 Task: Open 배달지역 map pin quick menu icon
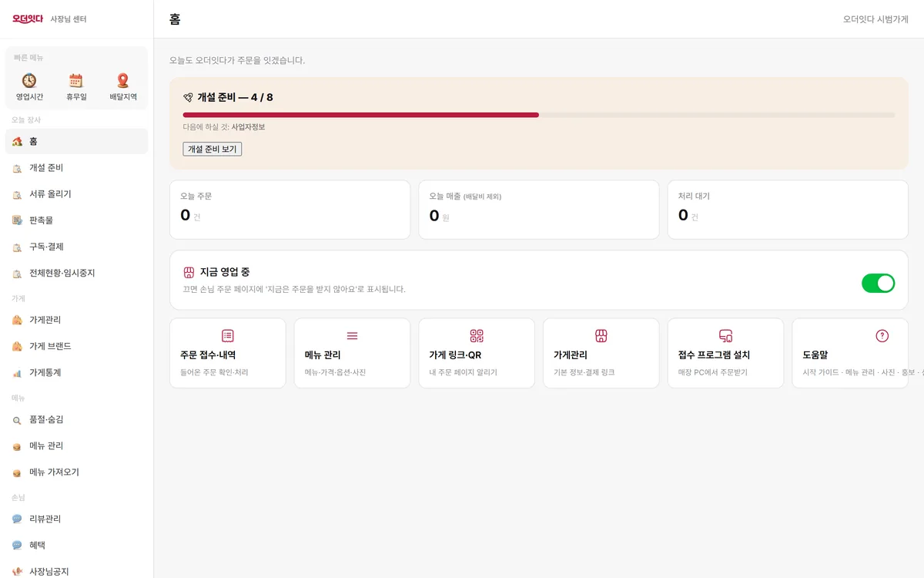pos(122,80)
